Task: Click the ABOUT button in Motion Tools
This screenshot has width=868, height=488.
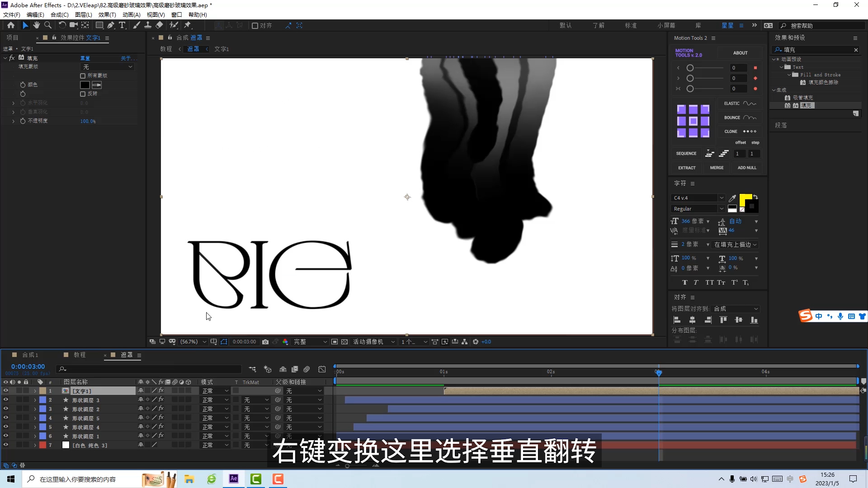Action: click(x=740, y=53)
